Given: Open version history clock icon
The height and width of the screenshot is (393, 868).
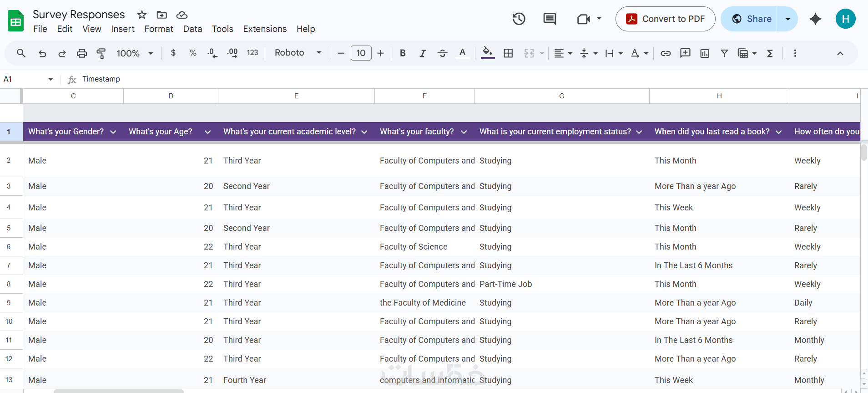Looking at the screenshot, I should (x=519, y=19).
